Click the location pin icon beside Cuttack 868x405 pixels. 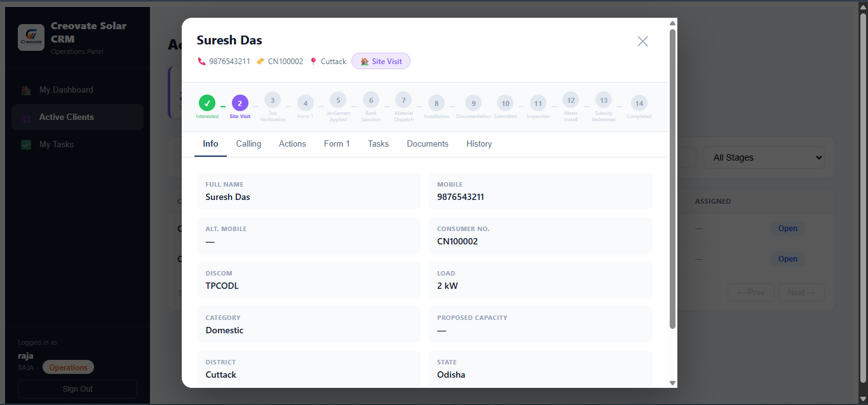313,62
